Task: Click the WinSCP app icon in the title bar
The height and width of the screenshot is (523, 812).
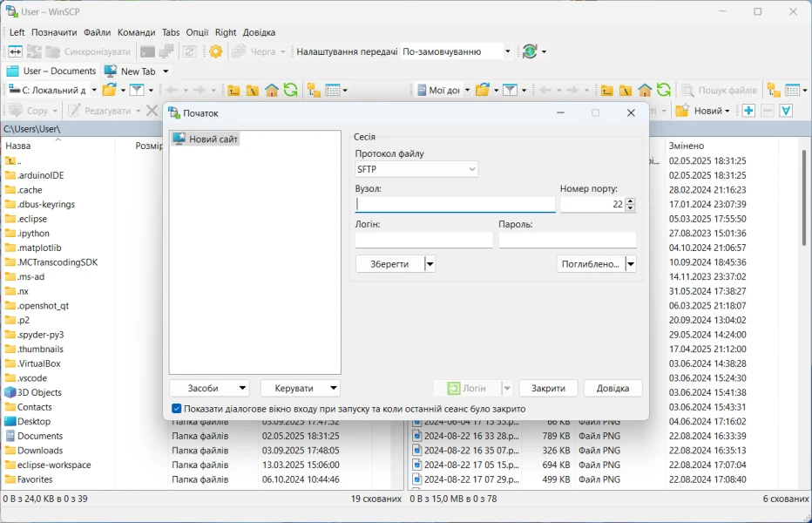Action: pyautogui.click(x=11, y=11)
